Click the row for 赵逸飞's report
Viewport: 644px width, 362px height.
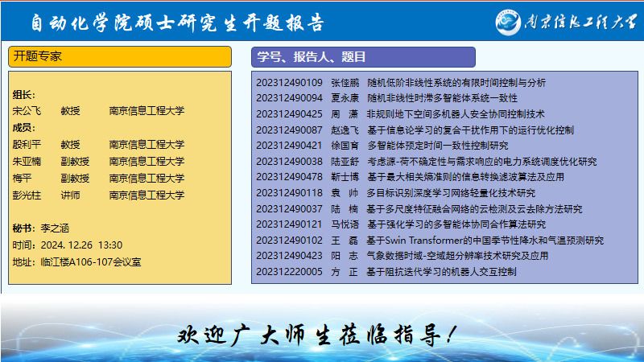pos(415,130)
